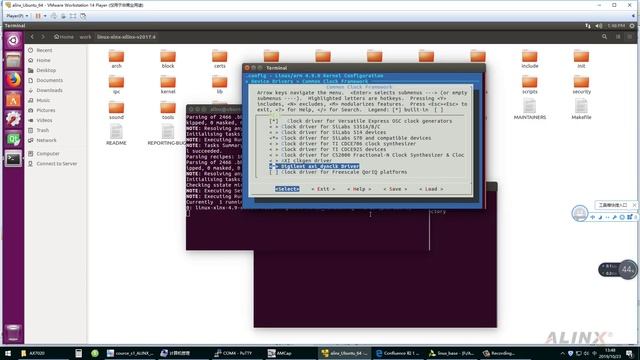Open the certs folder
The height and width of the screenshot is (360, 640).
(220, 59)
